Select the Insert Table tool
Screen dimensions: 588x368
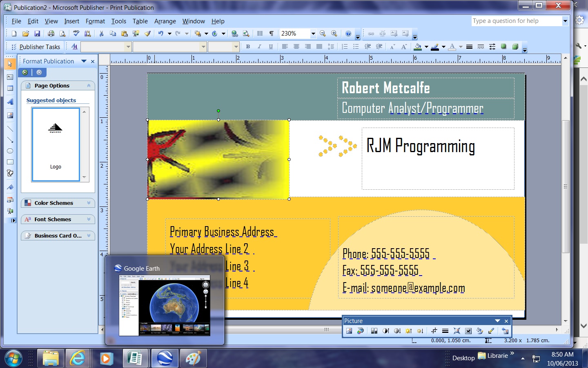[x=10, y=88]
